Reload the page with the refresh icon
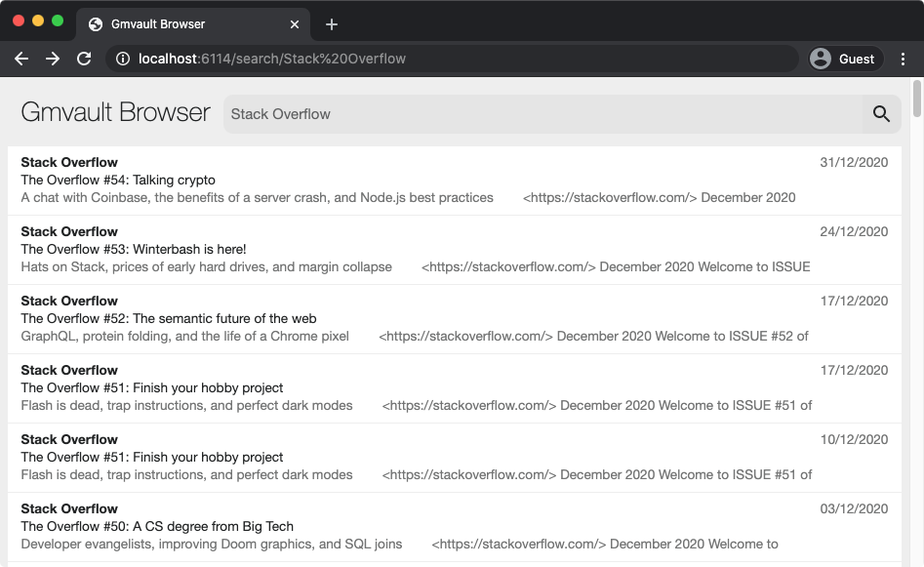 84,59
